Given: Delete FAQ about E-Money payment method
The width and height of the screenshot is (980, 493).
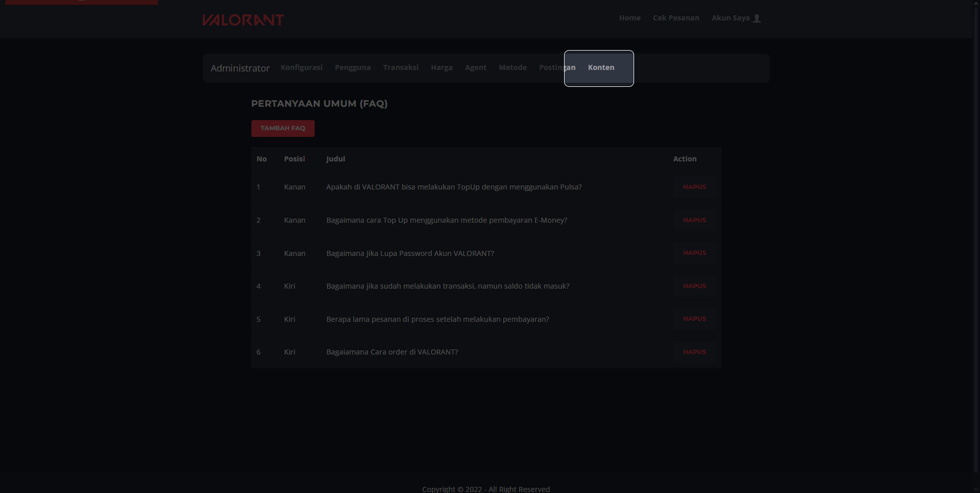Looking at the screenshot, I should [x=694, y=220].
